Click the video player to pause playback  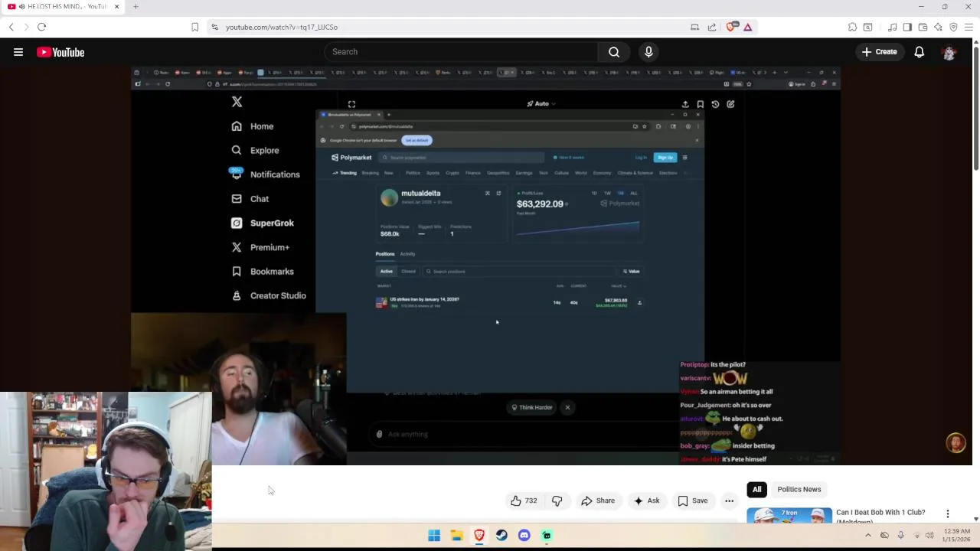pos(485,266)
